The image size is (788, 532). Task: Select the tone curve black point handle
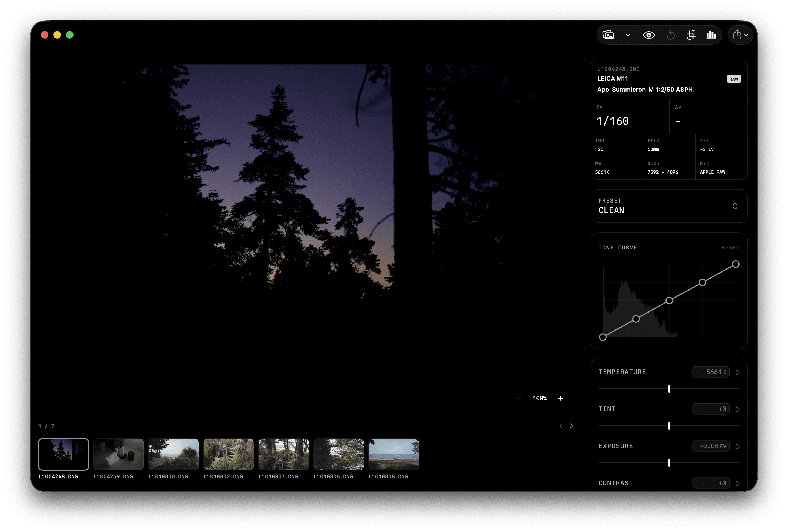pyautogui.click(x=603, y=337)
